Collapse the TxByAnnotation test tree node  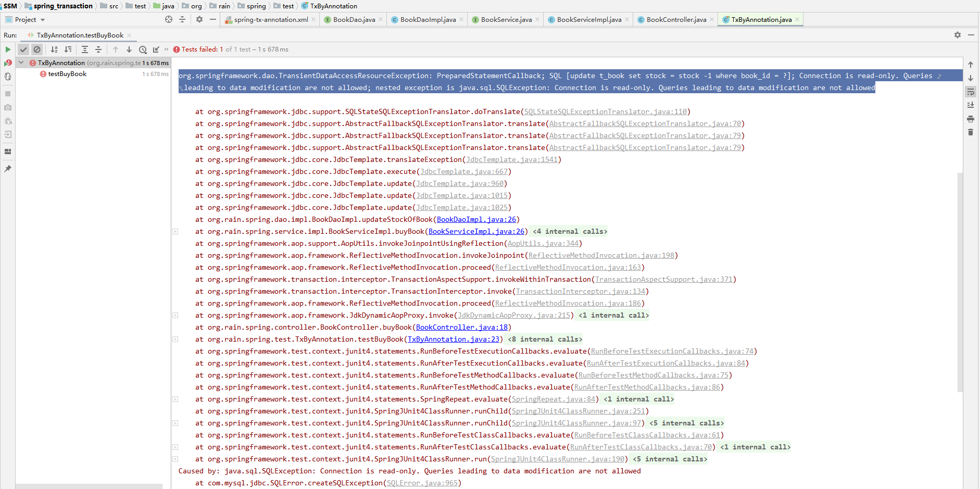click(x=21, y=62)
